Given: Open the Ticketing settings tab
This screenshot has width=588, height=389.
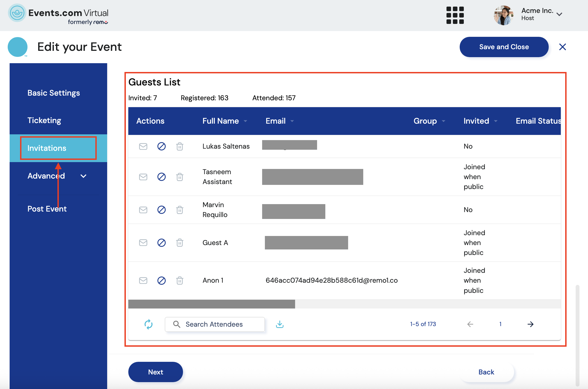Looking at the screenshot, I should pyautogui.click(x=44, y=120).
